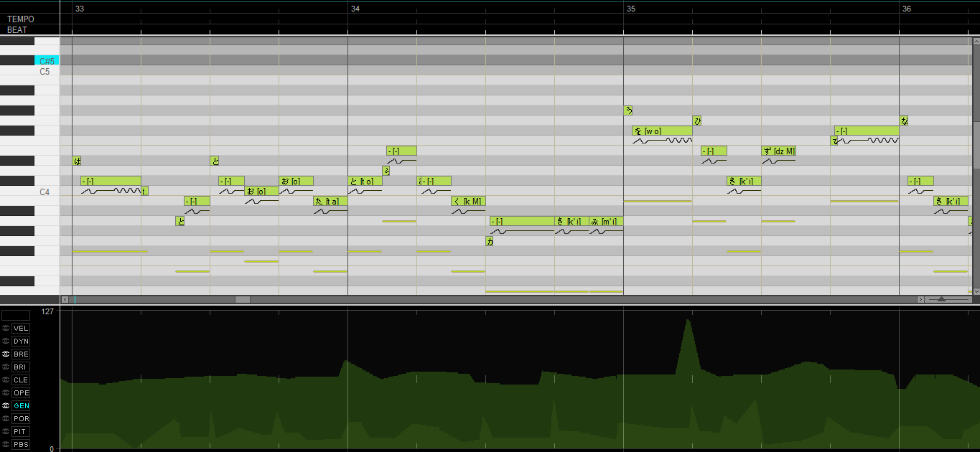
Task: Switch to the POR parameter lane
Action: coord(21,418)
